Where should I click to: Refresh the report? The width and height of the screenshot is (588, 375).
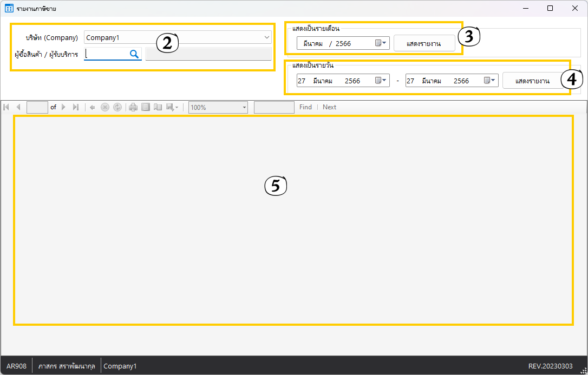[x=117, y=107]
